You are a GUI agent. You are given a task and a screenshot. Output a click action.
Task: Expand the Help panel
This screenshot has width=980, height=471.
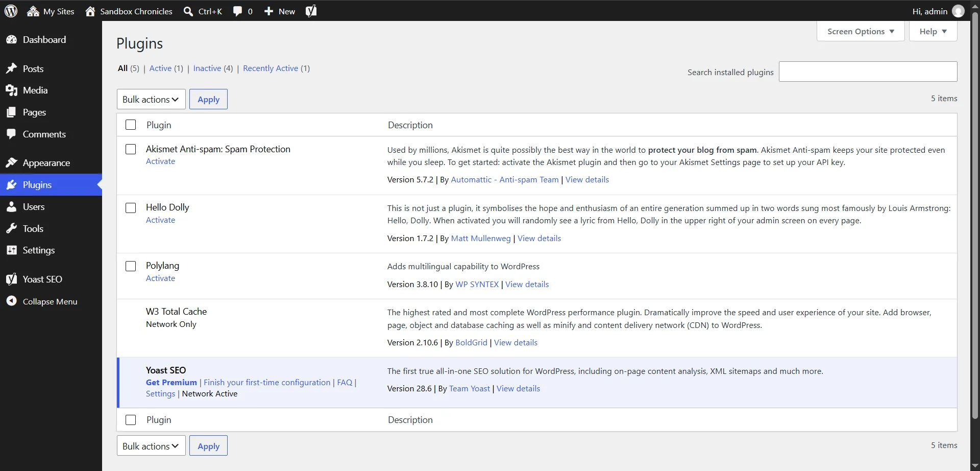933,32
